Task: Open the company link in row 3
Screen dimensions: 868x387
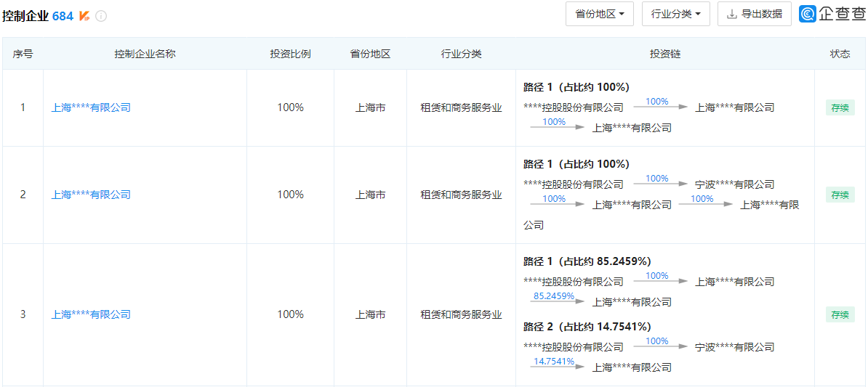Action: tap(91, 314)
